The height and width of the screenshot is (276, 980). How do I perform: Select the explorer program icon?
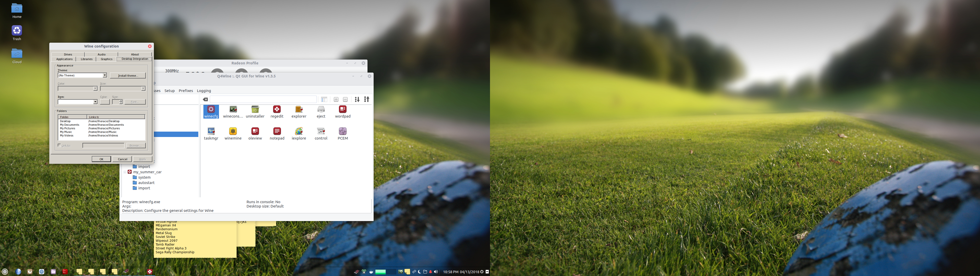point(299,112)
